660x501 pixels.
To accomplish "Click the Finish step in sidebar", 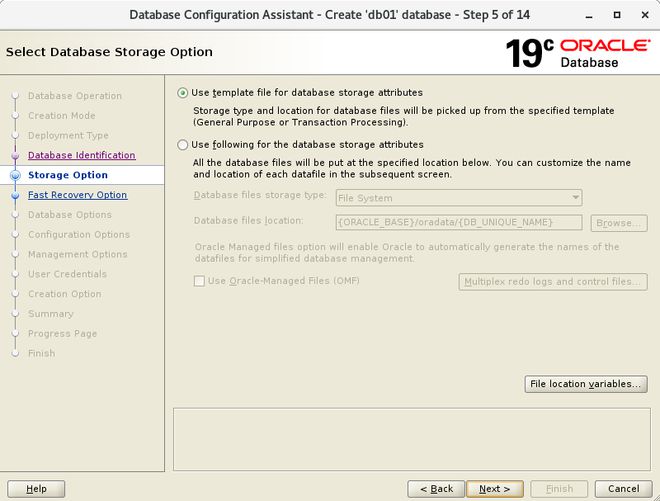I will click(41, 353).
